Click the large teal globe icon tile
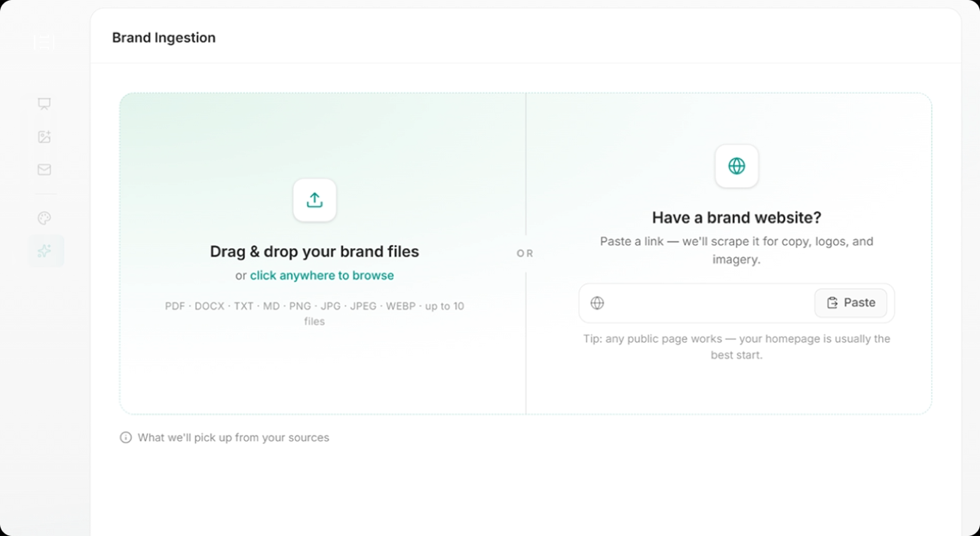Viewport: 980px width, 536px height. [x=737, y=166]
